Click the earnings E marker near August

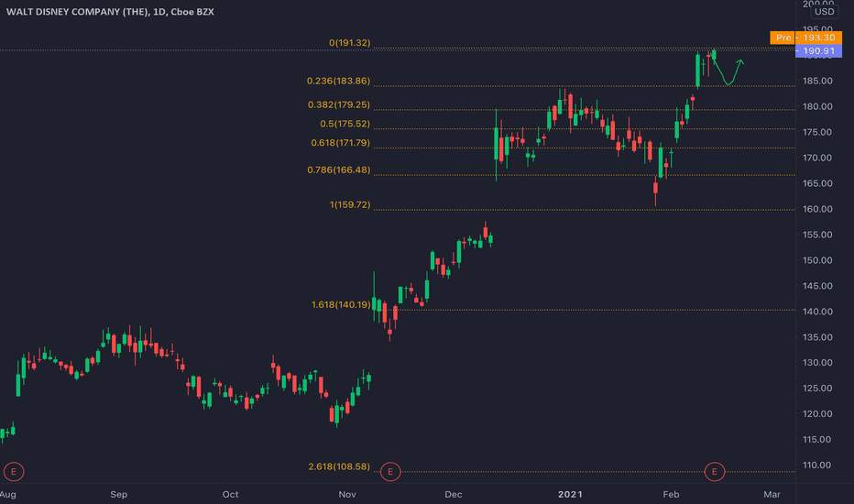14,471
